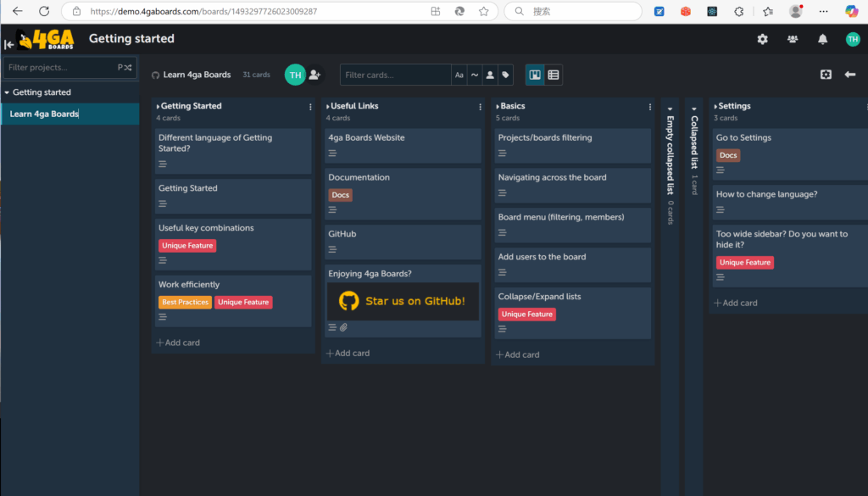The height and width of the screenshot is (496, 868).
Task: Click Unique Feature label on Collapse/Expand lists
Action: 527,315
